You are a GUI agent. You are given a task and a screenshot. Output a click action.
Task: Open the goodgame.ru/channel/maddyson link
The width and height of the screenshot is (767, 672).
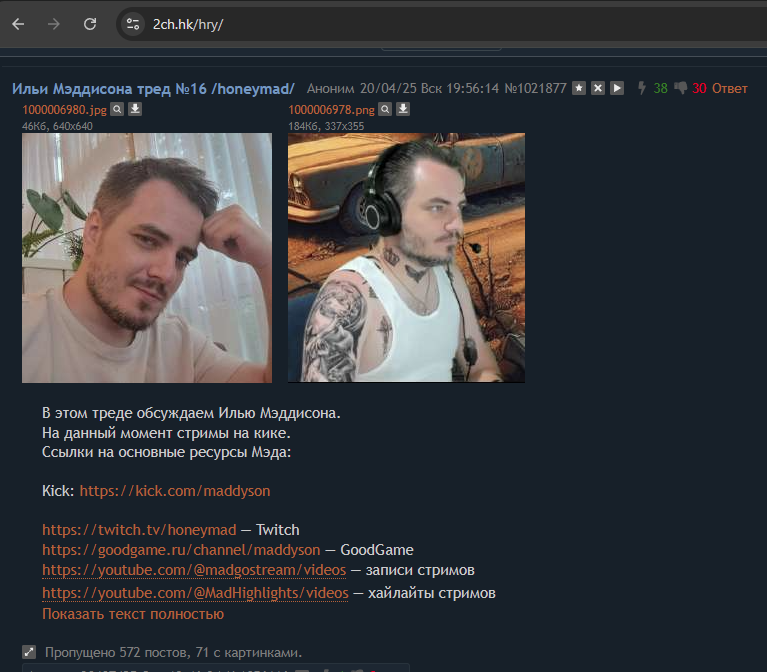pos(181,550)
